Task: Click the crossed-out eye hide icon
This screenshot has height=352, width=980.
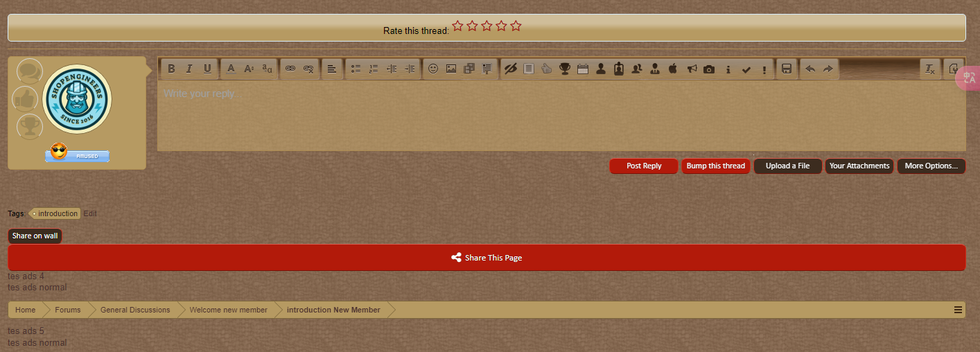Action: click(511, 69)
